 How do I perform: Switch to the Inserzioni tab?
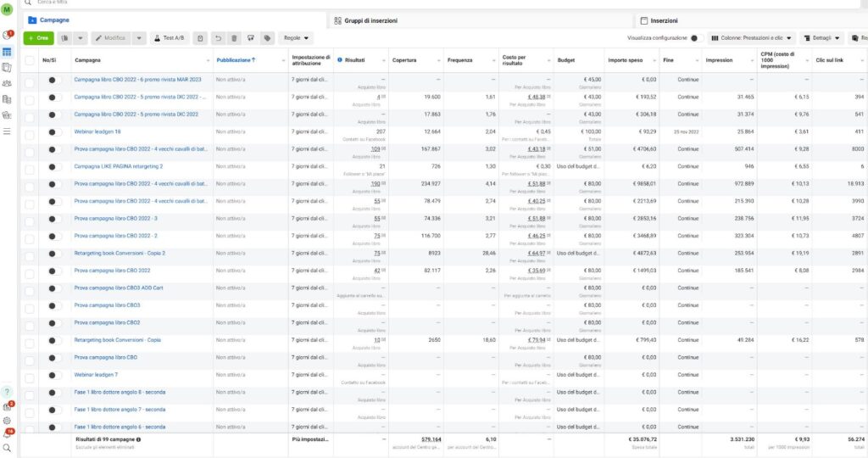[x=752, y=20]
